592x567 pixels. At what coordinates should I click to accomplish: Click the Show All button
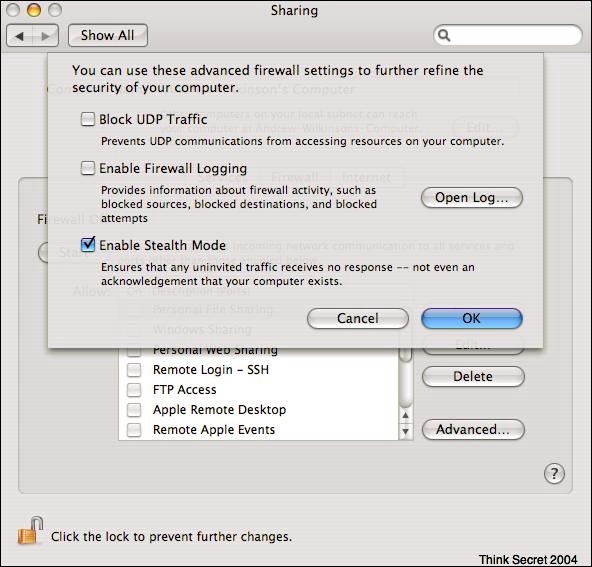point(108,35)
